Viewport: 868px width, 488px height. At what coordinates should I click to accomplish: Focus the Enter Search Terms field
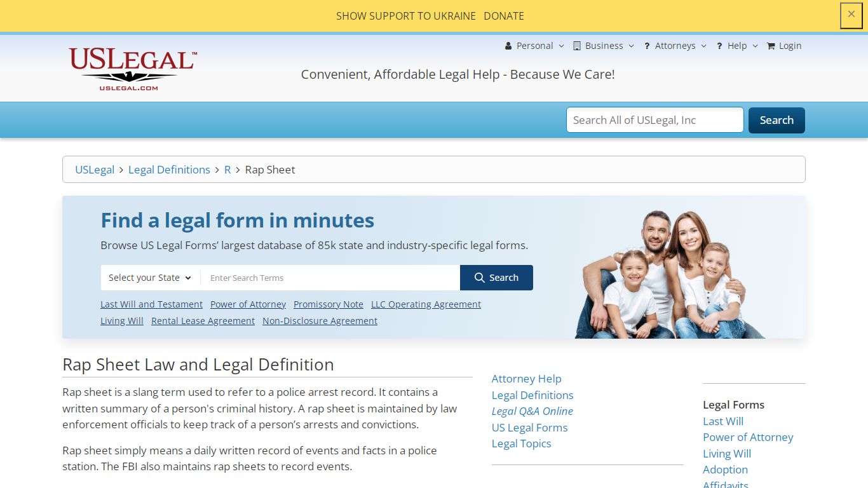(x=330, y=278)
